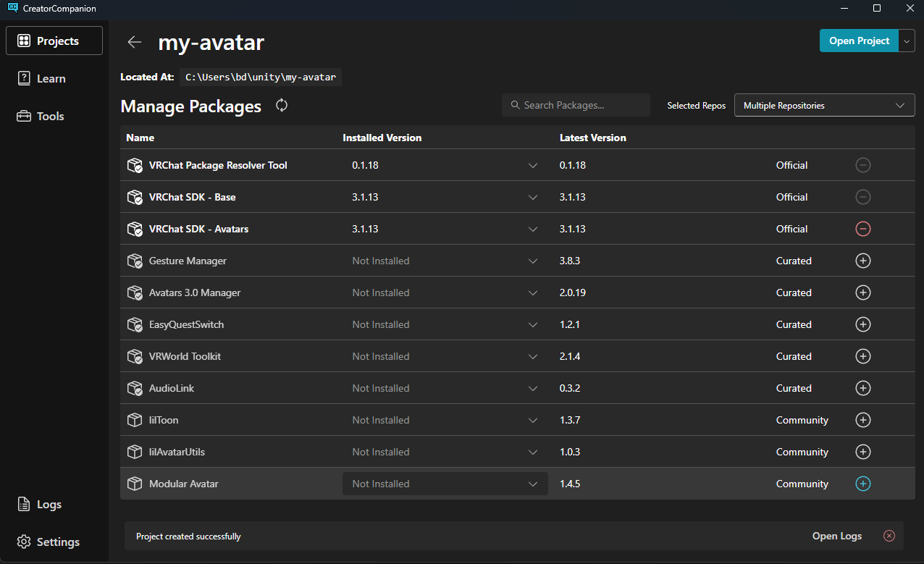924x564 pixels.
Task: Click package icon beside Gesture Manager
Action: pos(135,261)
